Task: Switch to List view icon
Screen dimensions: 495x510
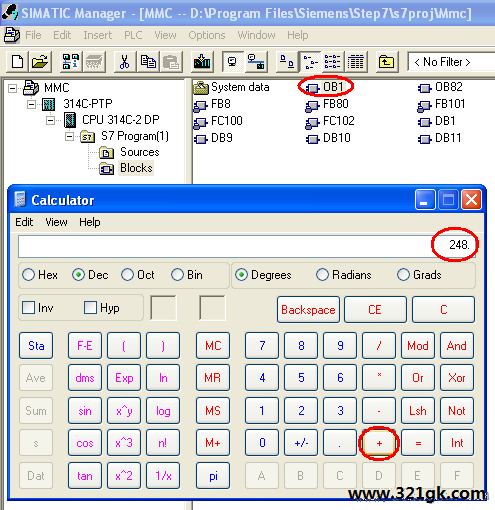Action: point(333,62)
